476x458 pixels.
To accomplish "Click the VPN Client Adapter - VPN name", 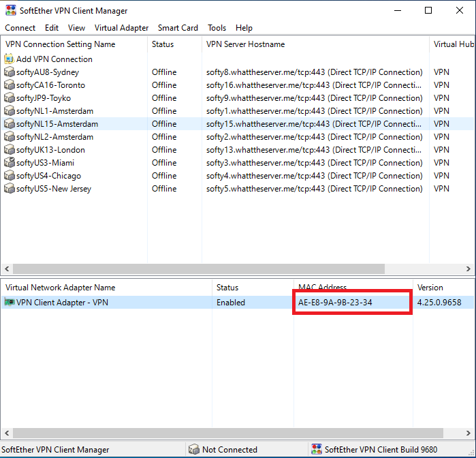I will click(x=62, y=303).
